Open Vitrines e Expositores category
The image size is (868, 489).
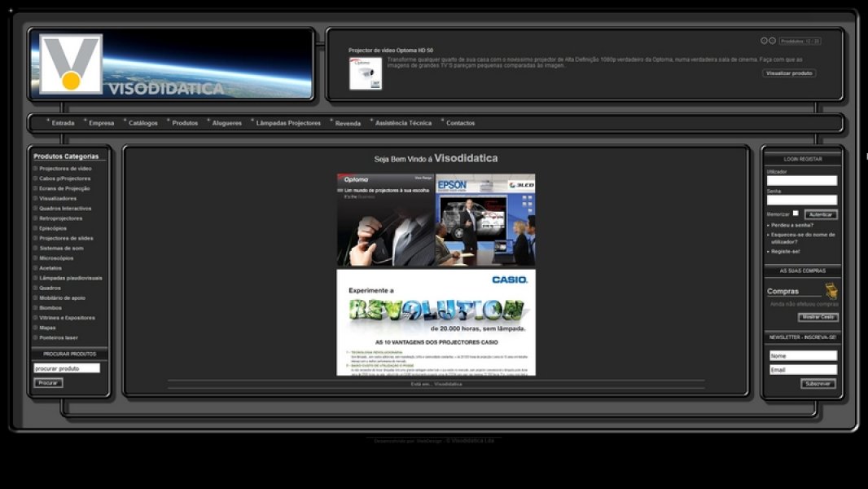(67, 318)
